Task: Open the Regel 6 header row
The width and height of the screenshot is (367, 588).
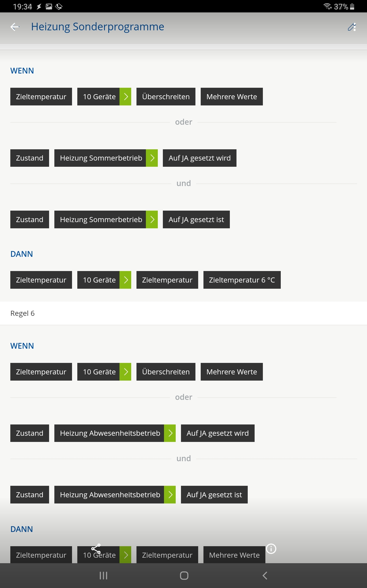Action: tap(183, 313)
